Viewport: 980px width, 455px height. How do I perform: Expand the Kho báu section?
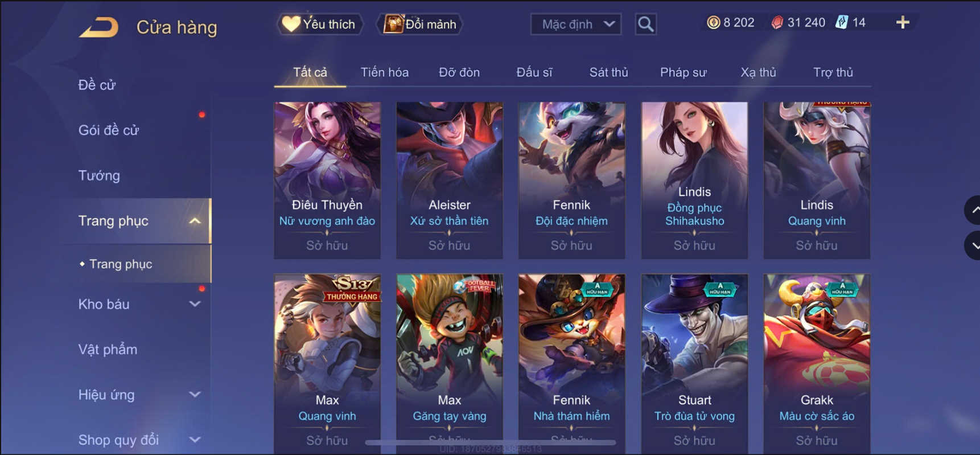point(195,304)
